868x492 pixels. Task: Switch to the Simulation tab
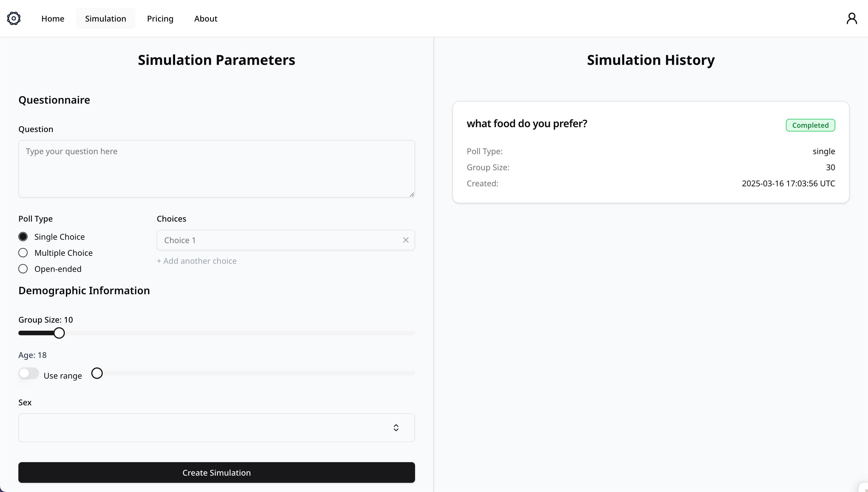click(105, 19)
